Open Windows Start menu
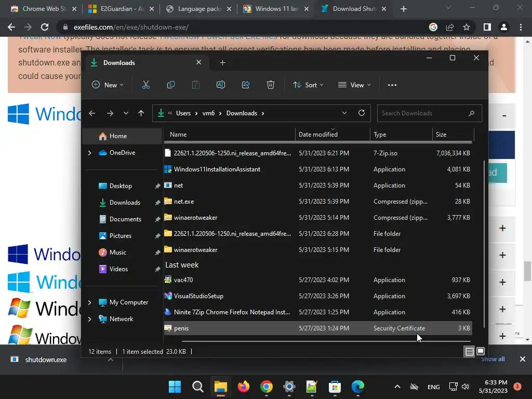 coord(175,387)
